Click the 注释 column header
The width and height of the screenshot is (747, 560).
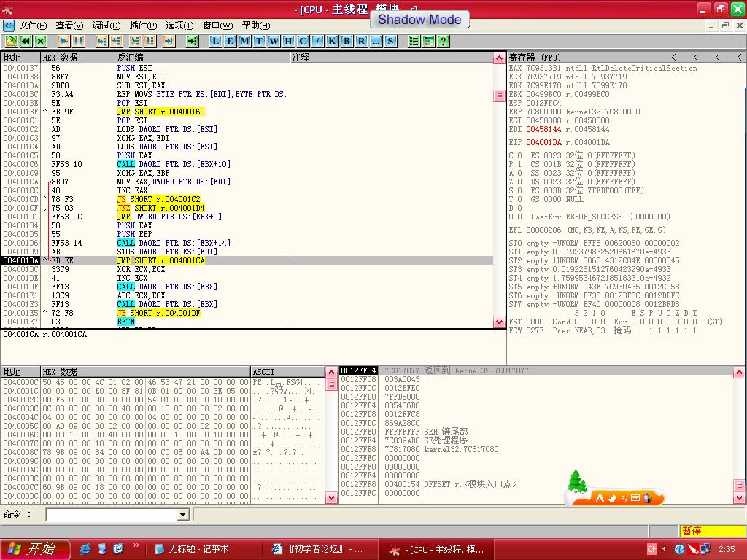point(391,57)
